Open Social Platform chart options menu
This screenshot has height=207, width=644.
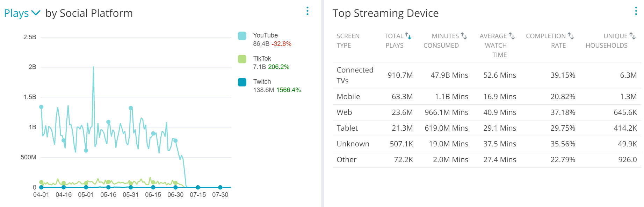pos(307,11)
